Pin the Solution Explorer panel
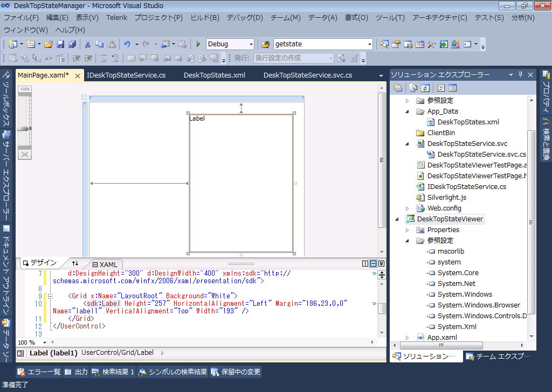Screen dimensions: 552x392 click(x=520, y=74)
